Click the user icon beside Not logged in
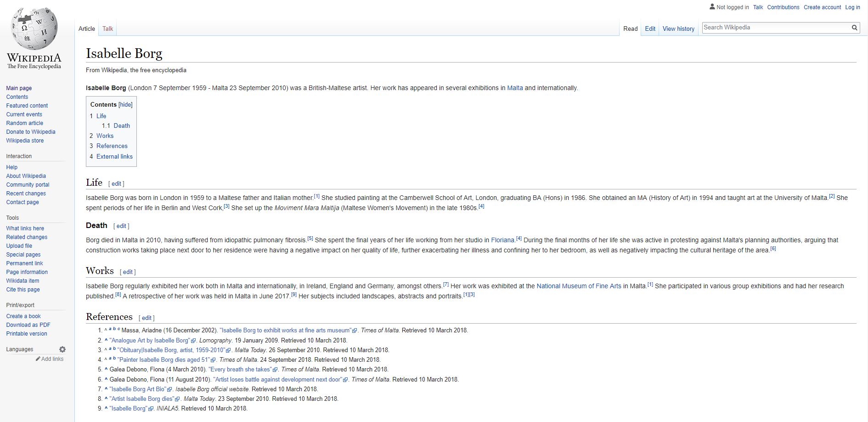The height and width of the screenshot is (422, 868). pyautogui.click(x=712, y=7)
